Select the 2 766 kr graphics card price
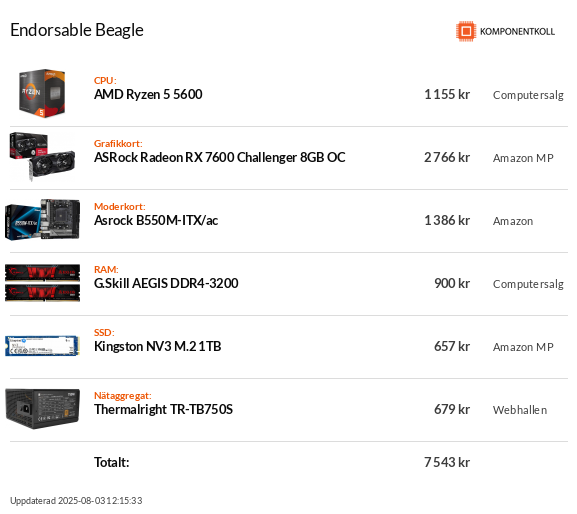This screenshot has width=577, height=514. 447,157
